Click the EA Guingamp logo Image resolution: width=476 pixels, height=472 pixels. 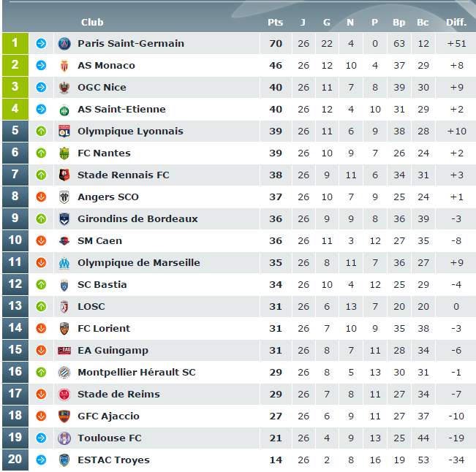pyautogui.click(x=64, y=351)
